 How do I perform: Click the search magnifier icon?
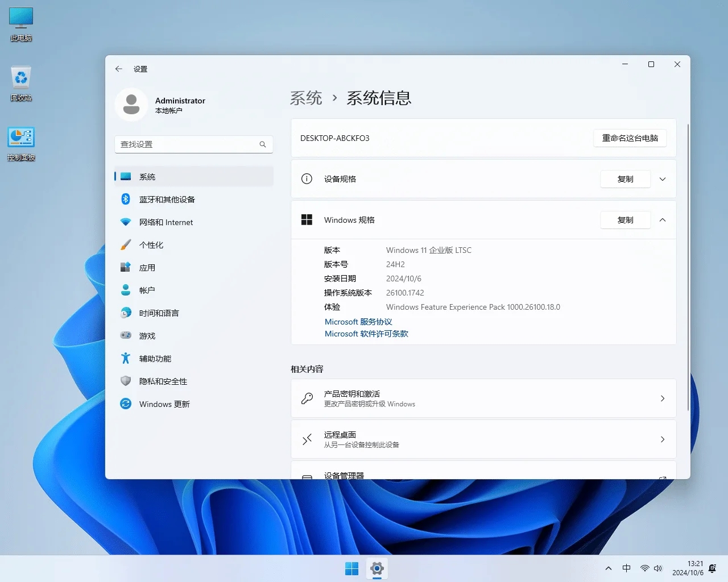(263, 144)
